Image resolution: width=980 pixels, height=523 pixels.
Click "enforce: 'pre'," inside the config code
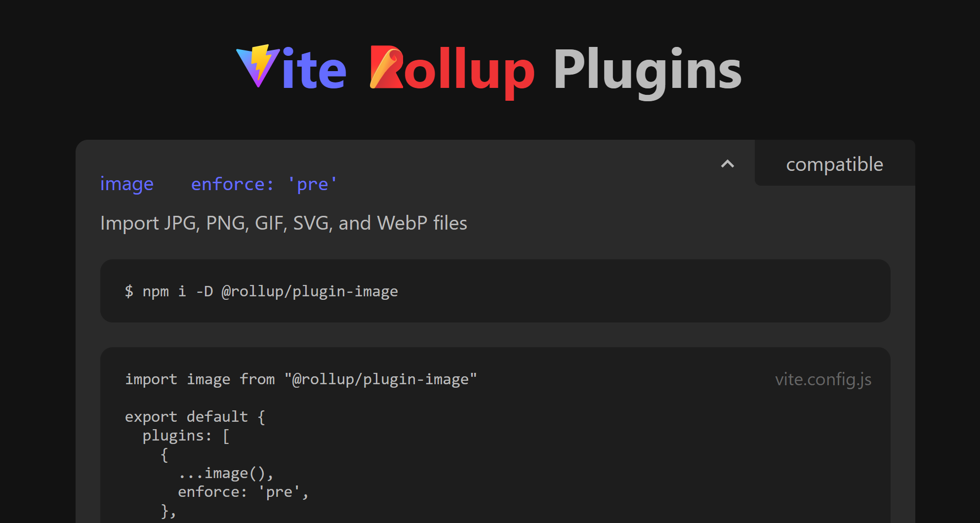[243, 492]
